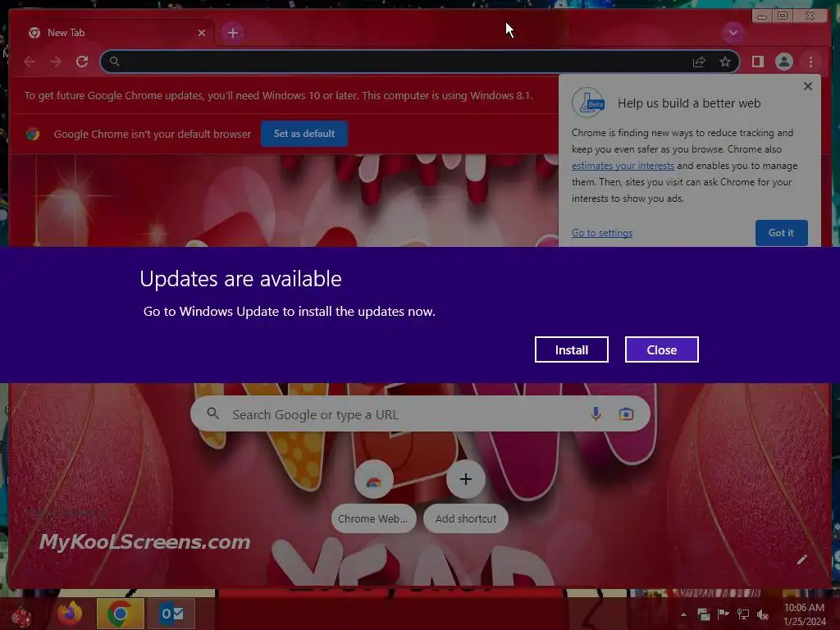Open the clock showing 10:06 AM

pos(804,614)
